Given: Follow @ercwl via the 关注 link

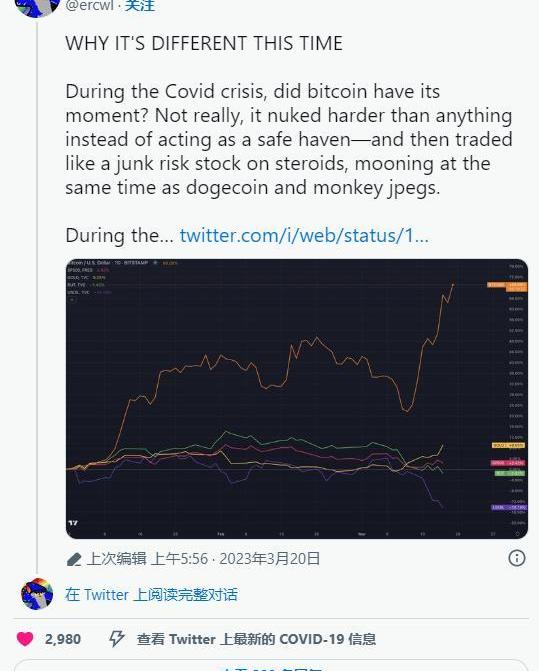Looking at the screenshot, I should coord(139,6).
